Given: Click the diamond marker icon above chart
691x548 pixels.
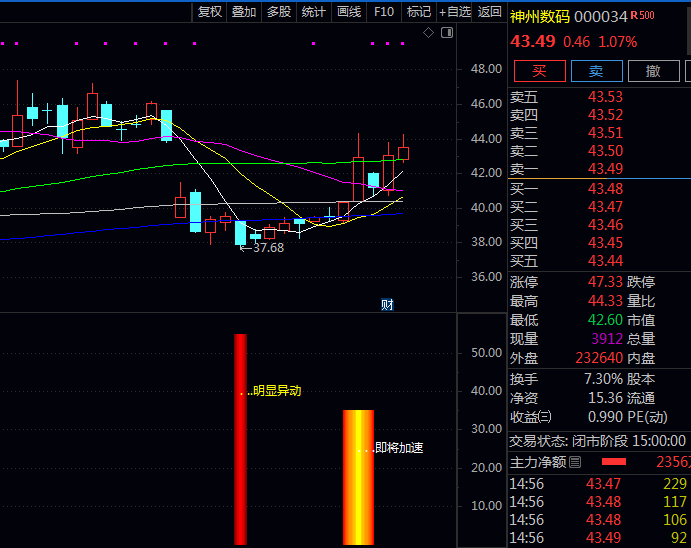Looking at the screenshot, I should (x=429, y=33).
